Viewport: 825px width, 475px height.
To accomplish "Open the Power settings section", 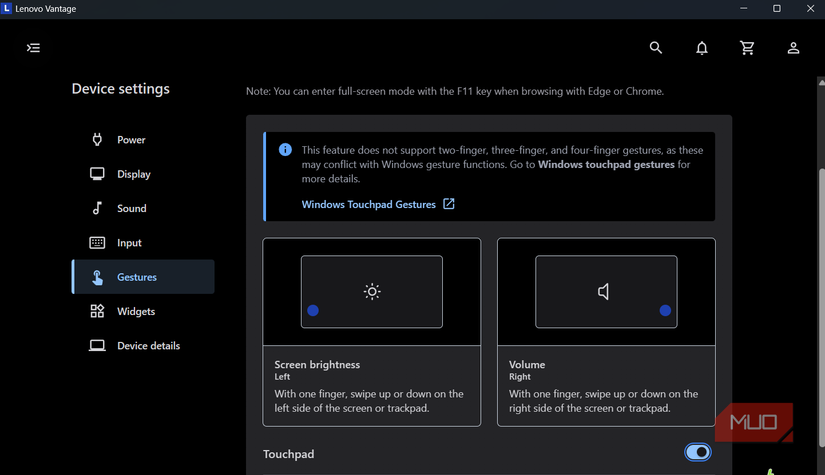I will tap(143, 139).
